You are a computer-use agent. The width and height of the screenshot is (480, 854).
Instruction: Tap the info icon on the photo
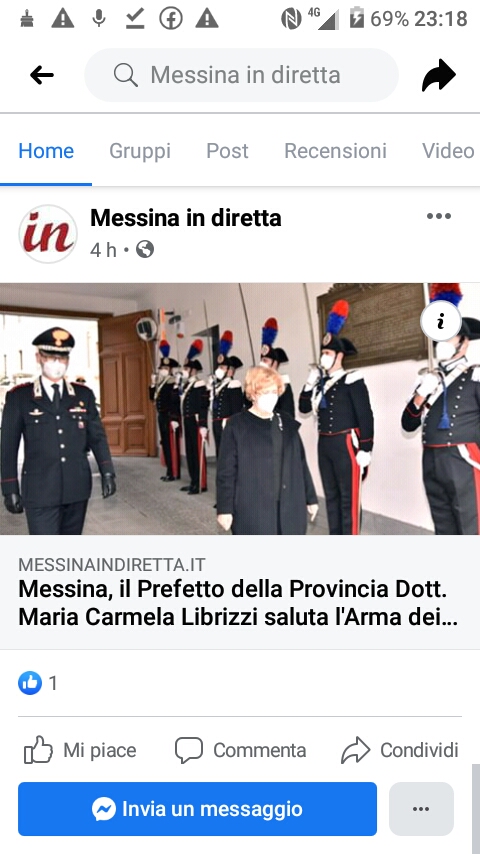[441, 321]
